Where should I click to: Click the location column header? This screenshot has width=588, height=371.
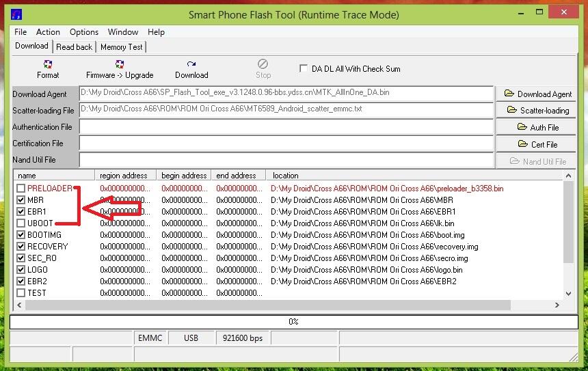pyautogui.click(x=414, y=176)
